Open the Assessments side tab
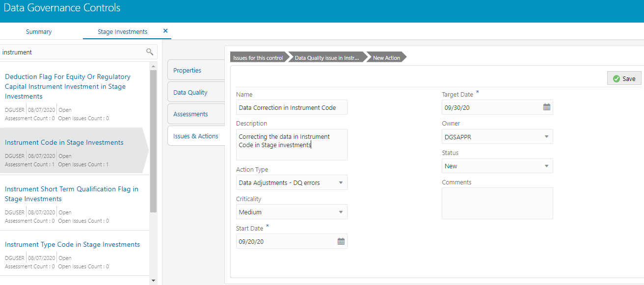The height and width of the screenshot is (285, 644). pyautogui.click(x=196, y=114)
